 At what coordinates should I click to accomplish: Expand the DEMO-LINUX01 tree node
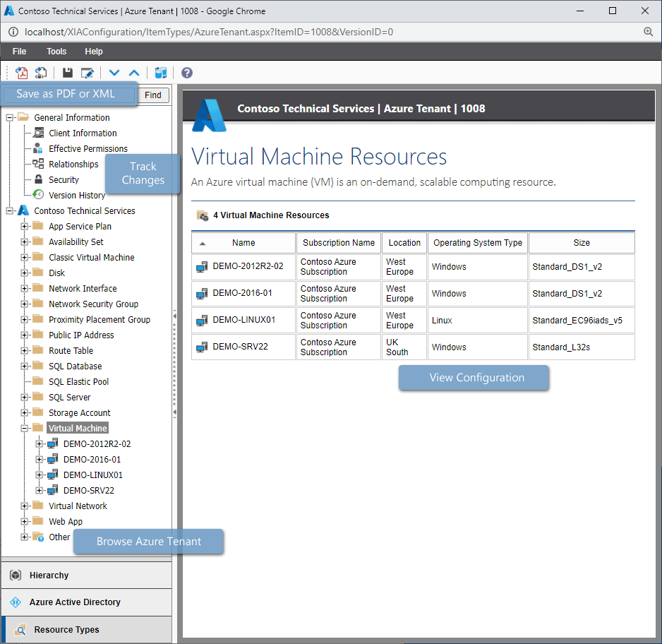click(40, 475)
